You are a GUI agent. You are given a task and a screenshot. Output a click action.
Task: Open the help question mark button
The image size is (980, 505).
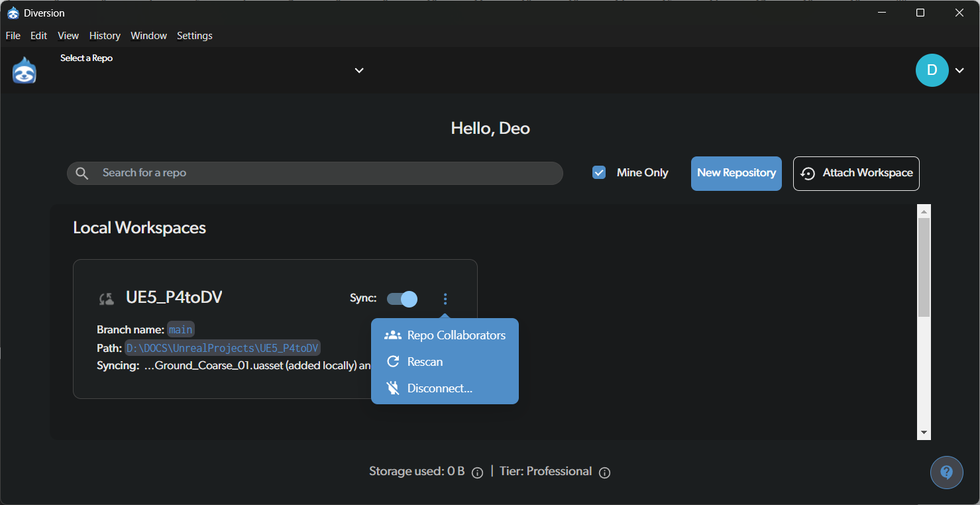click(947, 473)
